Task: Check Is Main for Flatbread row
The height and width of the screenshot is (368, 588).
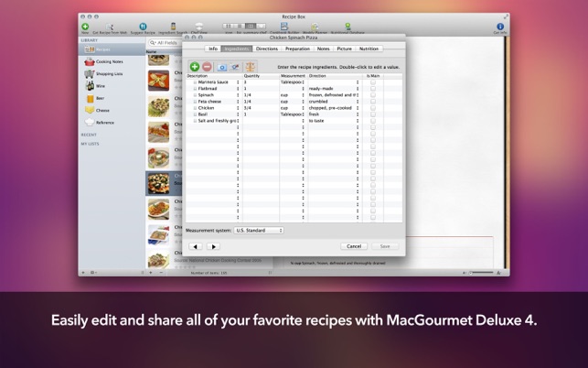Action: click(x=373, y=89)
